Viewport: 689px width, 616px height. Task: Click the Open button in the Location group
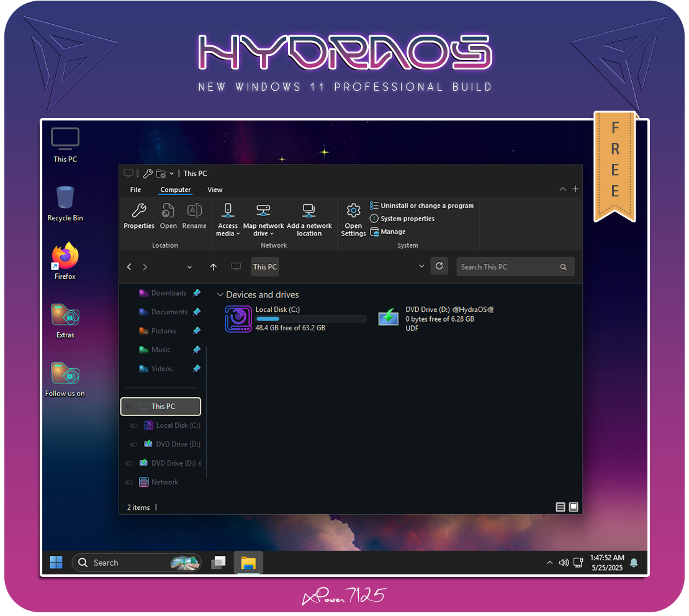[x=168, y=216]
